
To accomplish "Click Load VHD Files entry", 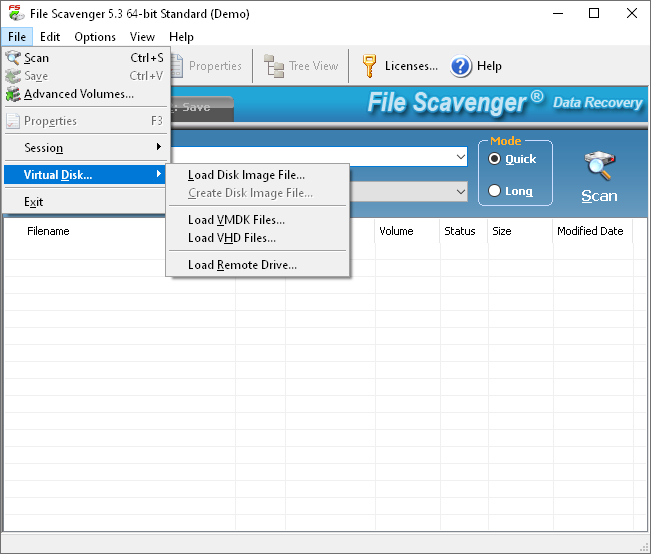I will click(x=232, y=238).
